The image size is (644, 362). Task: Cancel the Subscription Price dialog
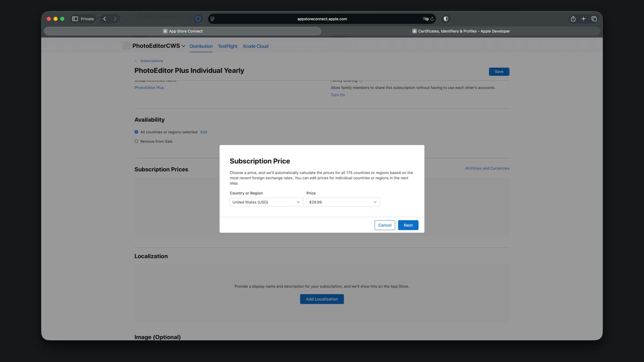click(x=384, y=225)
